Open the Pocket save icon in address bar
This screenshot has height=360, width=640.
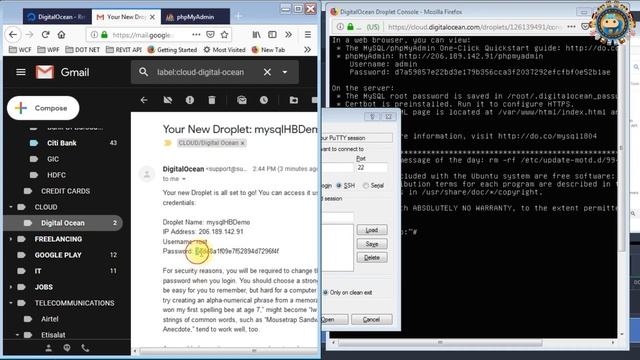pyautogui.click(x=210, y=35)
